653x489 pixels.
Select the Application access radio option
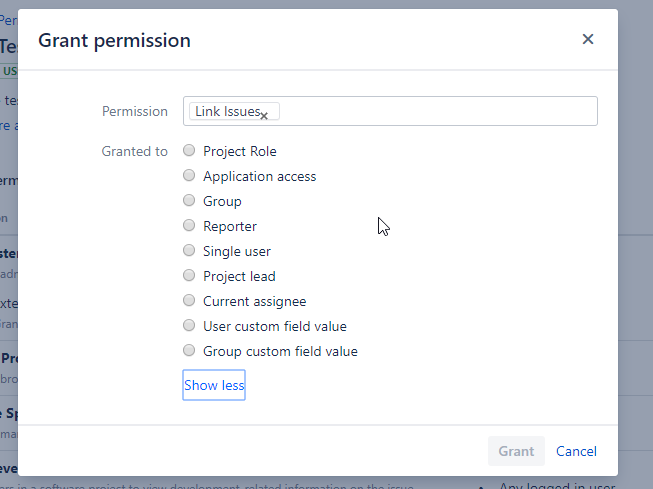pyautogui.click(x=189, y=176)
